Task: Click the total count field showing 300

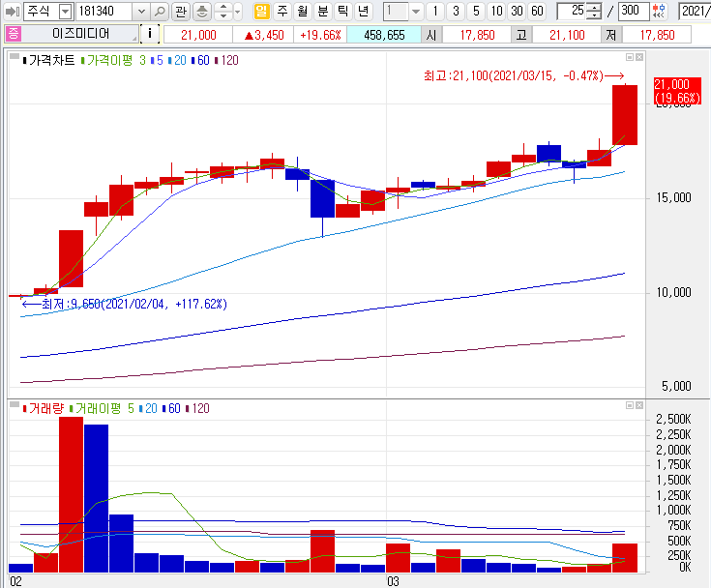Action: tap(634, 11)
